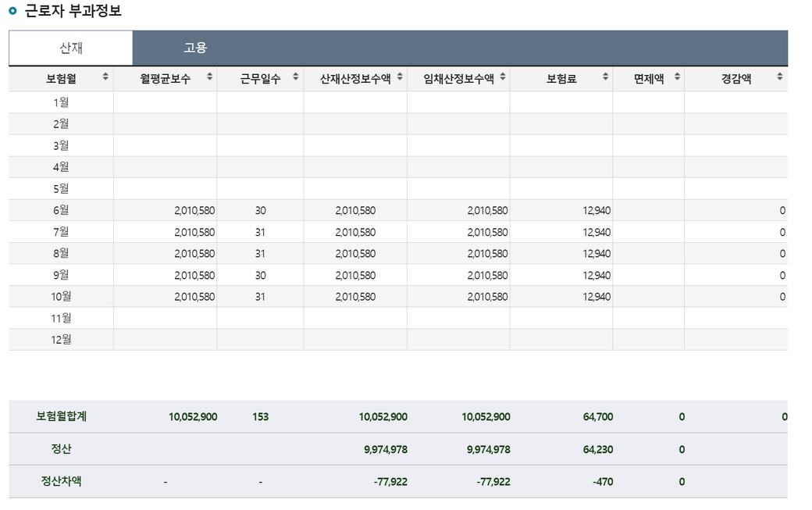Click the 12월 row label

coord(61,340)
